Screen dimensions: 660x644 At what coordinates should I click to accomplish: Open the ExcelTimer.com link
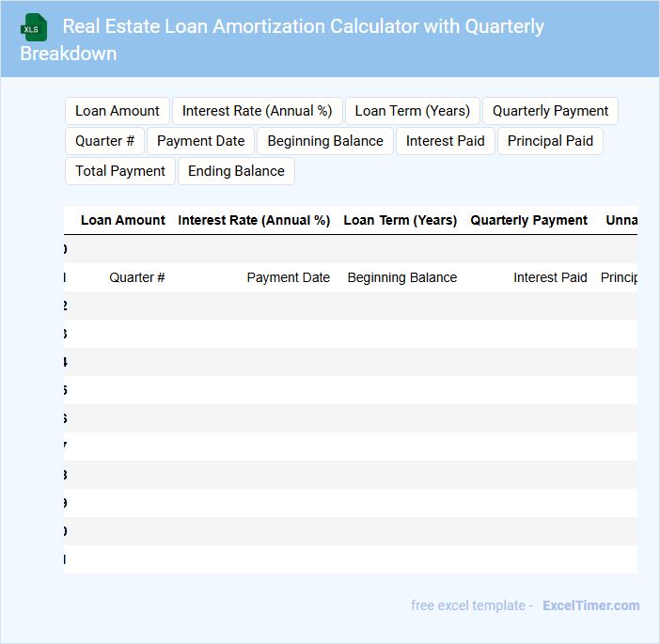590,605
